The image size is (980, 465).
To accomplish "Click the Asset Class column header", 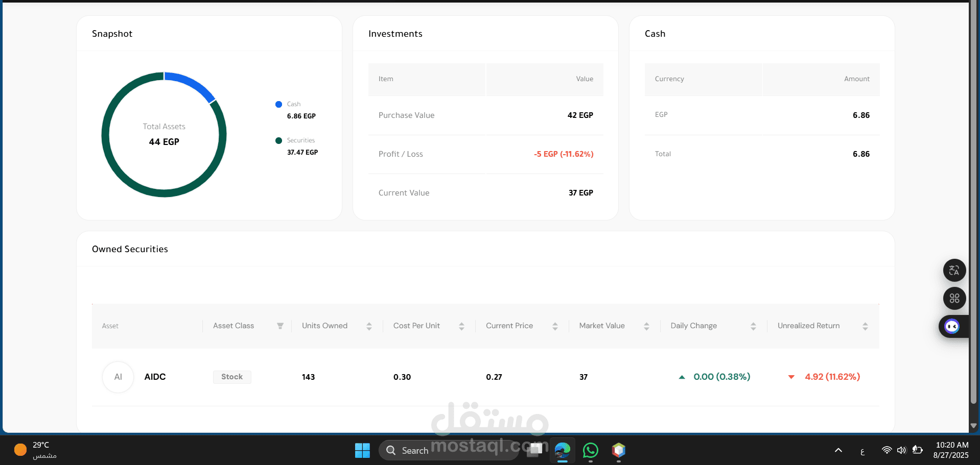I will [x=234, y=326].
